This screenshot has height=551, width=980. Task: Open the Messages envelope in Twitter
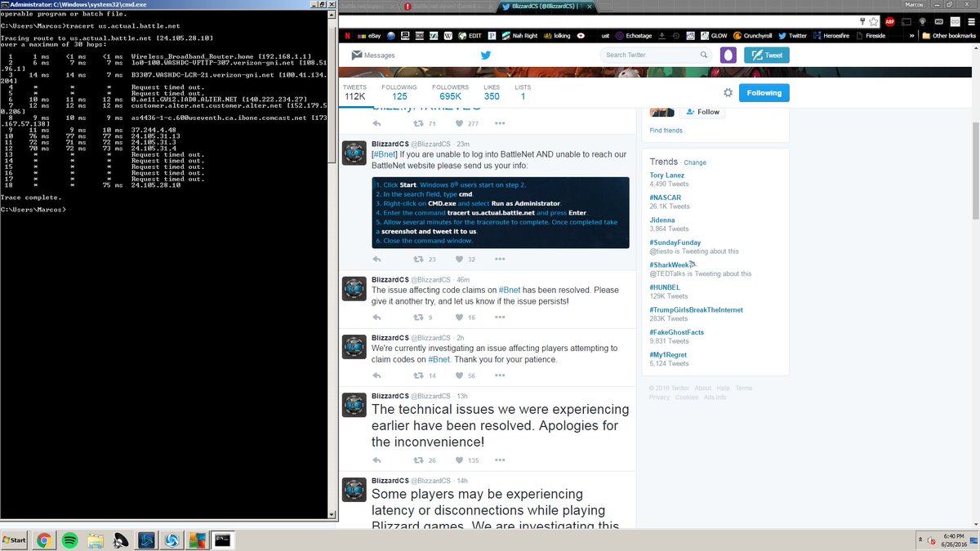tap(373, 56)
